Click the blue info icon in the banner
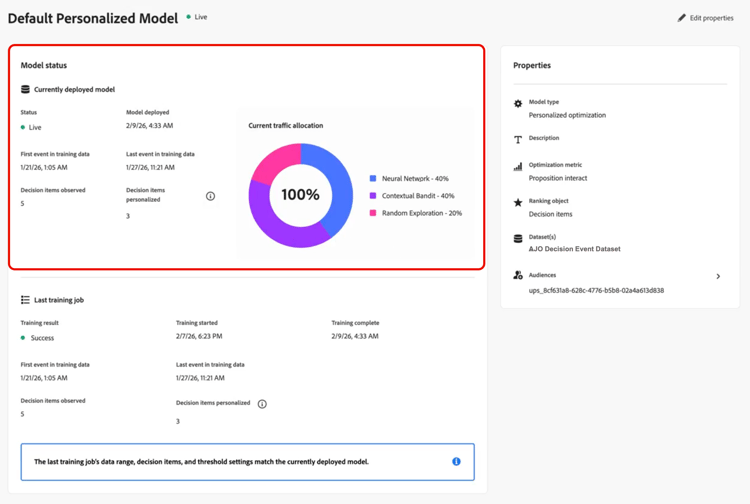The width and height of the screenshot is (750, 504). (456, 462)
